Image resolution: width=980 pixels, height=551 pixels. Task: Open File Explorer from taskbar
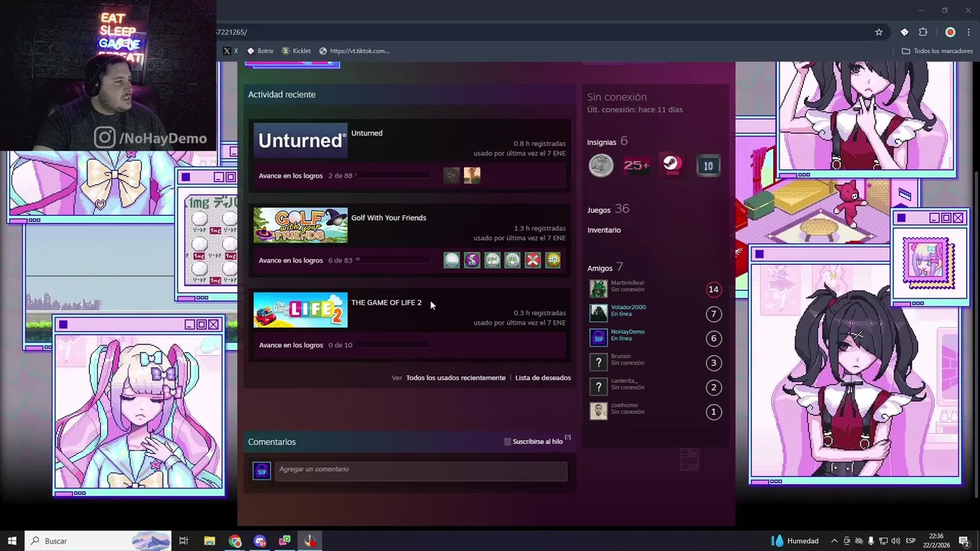[210, 541]
